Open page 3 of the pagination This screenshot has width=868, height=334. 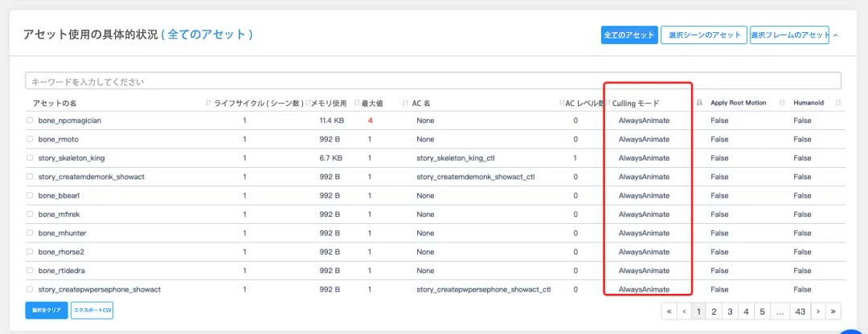730,312
